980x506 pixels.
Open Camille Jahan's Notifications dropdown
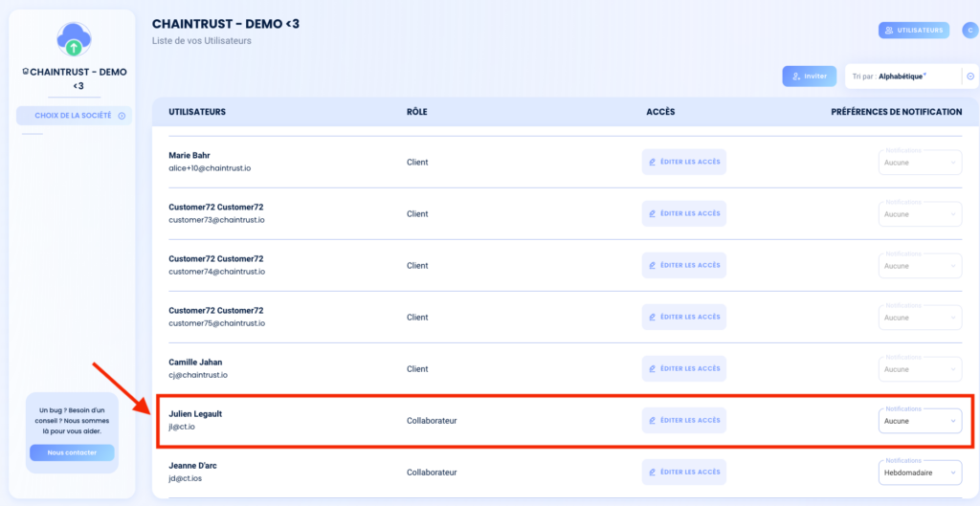click(920, 370)
